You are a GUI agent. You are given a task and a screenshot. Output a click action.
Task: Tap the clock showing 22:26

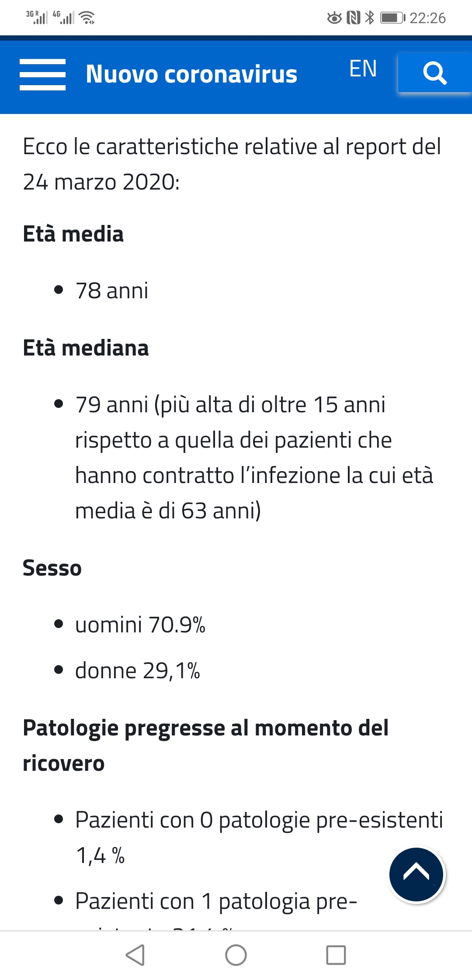click(x=427, y=18)
